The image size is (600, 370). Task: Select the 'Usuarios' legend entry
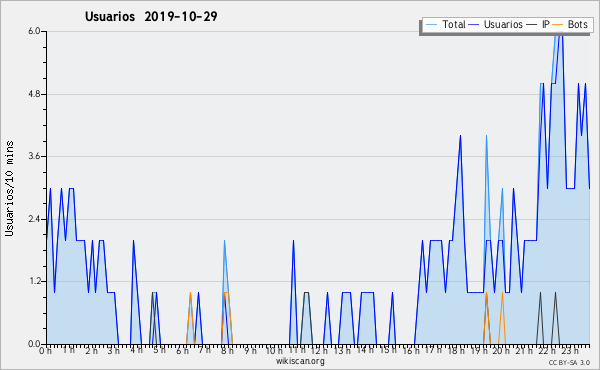(x=496, y=24)
